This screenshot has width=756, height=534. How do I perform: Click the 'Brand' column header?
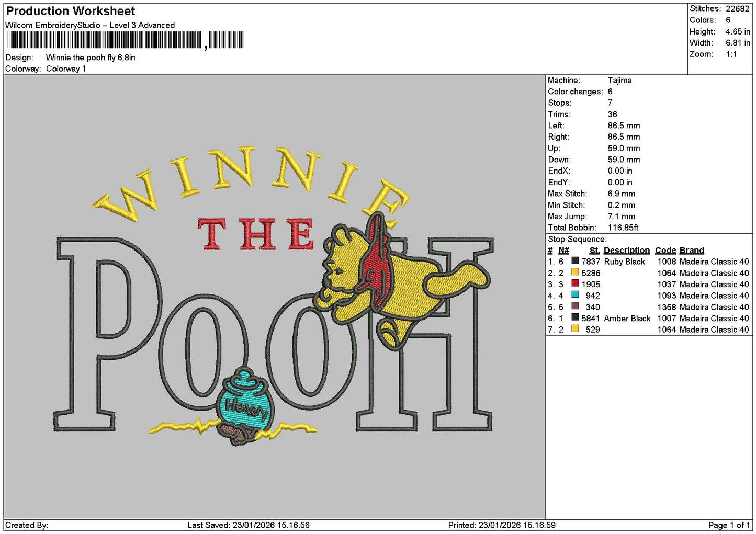coord(692,251)
